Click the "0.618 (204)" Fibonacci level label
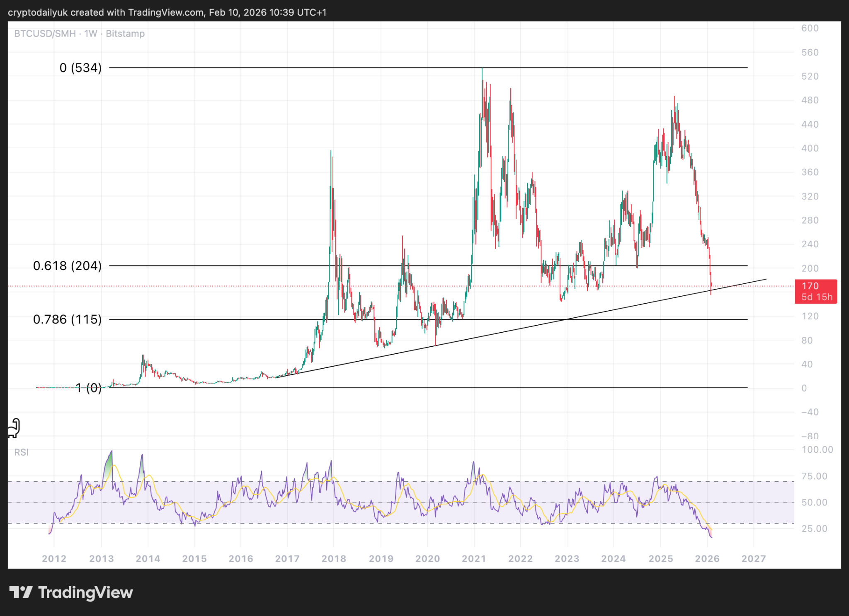This screenshot has width=849, height=616. pos(67,266)
